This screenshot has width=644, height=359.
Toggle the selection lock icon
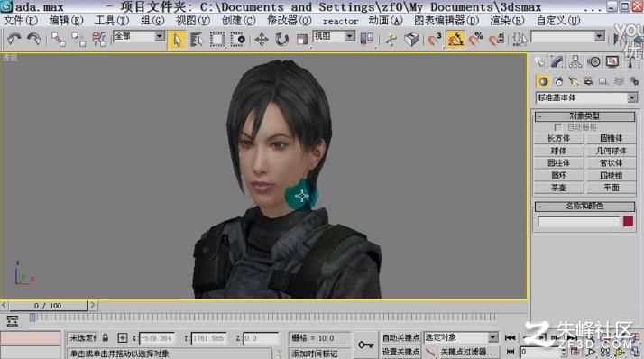(x=106, y=337)
